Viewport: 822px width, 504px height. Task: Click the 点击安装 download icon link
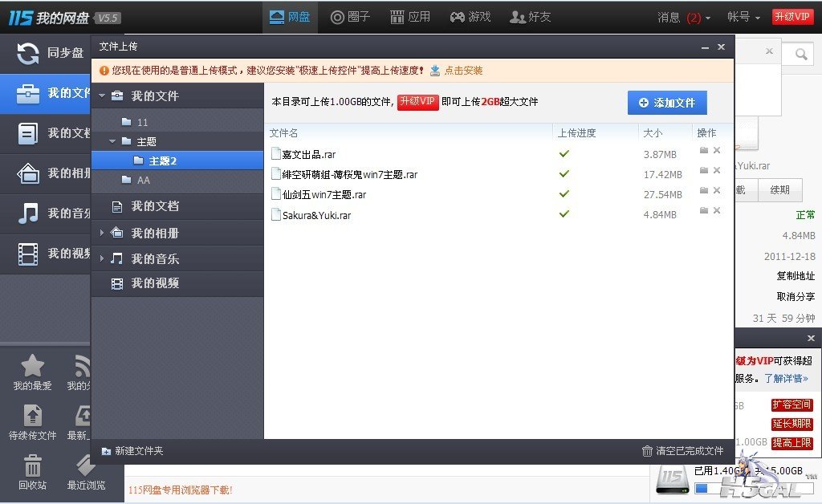tap(435, 71)
